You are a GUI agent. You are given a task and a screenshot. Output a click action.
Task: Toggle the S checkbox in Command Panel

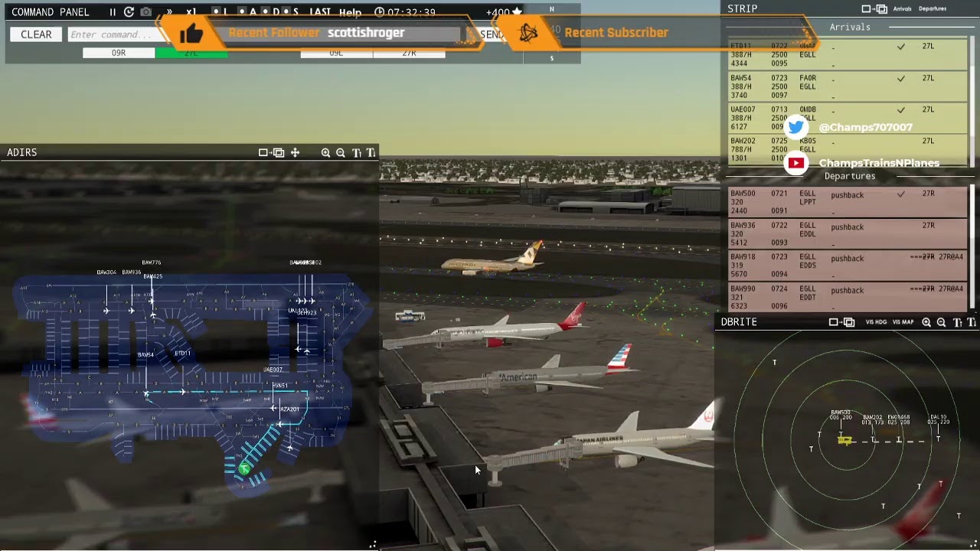[286, 12]
